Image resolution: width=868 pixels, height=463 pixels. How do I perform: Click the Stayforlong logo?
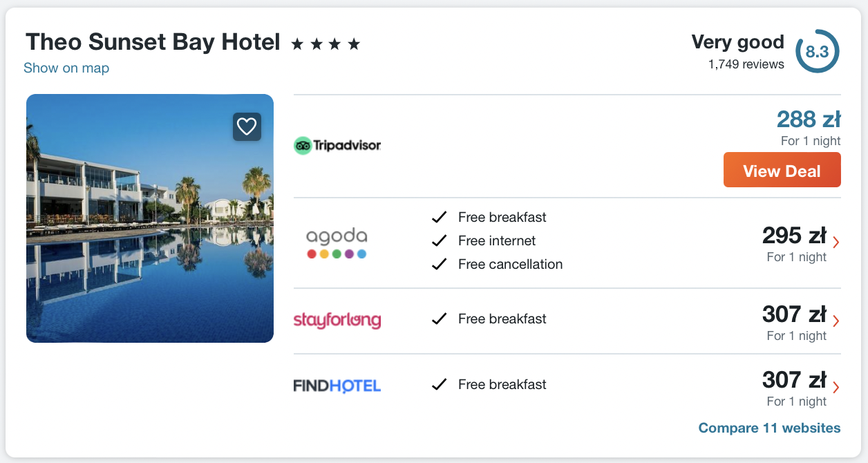pyautogui.click(x=337, y=320)
